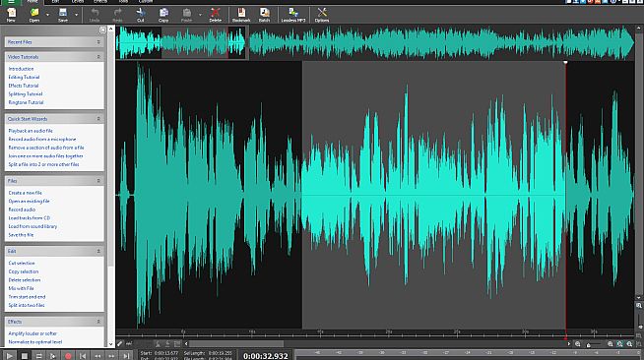Screen dimensions: 644x360
Task: Open the Ringtone Tutorial link
Action: 26,102
